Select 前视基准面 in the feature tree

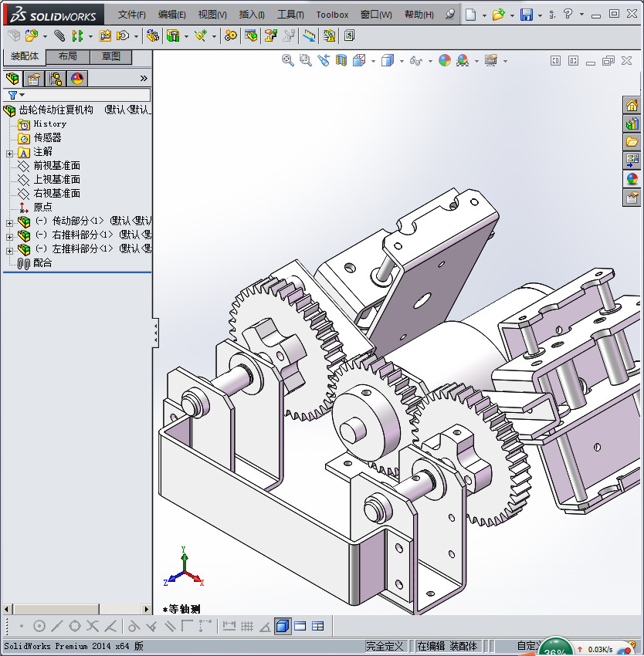(x=56, y=166)
